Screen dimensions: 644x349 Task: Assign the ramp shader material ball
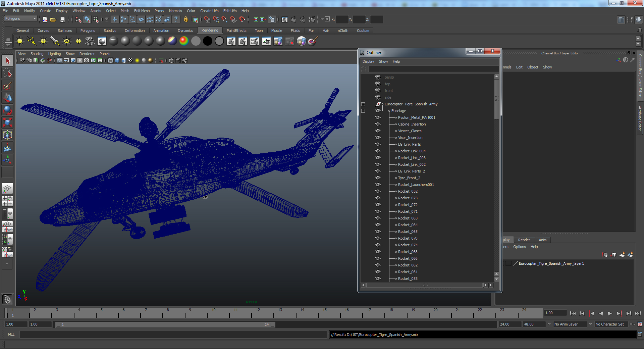(x=184, y=41)
